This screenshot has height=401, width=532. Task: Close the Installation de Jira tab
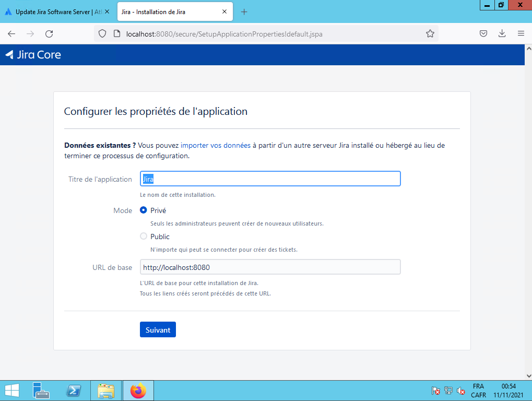(224, 11)
